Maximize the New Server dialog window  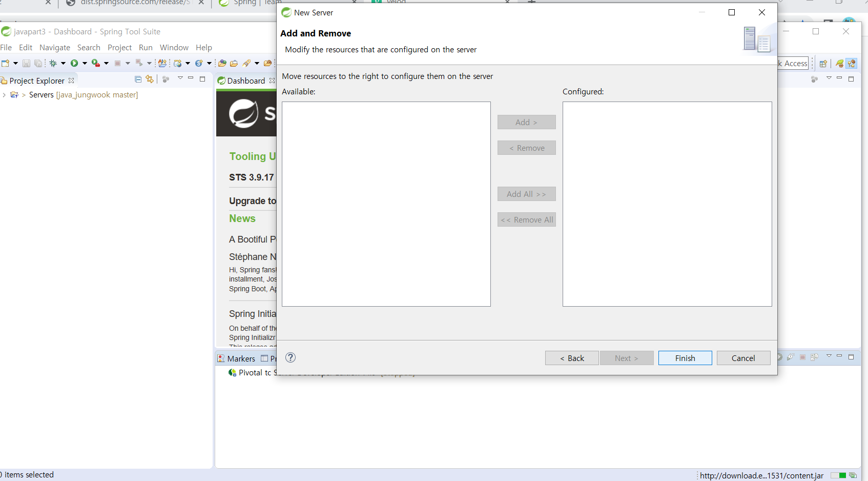(732, 12)
